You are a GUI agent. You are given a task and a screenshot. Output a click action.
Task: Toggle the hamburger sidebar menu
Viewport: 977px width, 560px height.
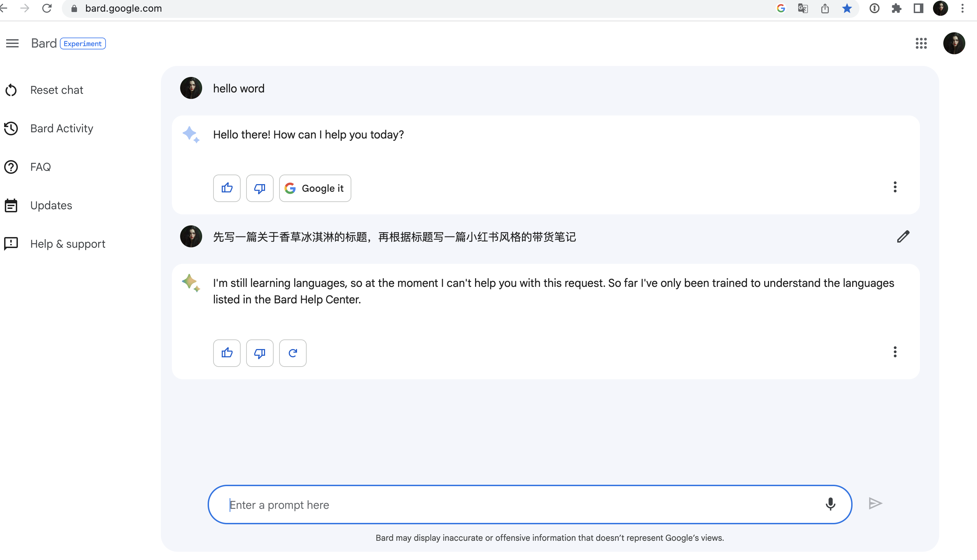click(x=12, y=43)
